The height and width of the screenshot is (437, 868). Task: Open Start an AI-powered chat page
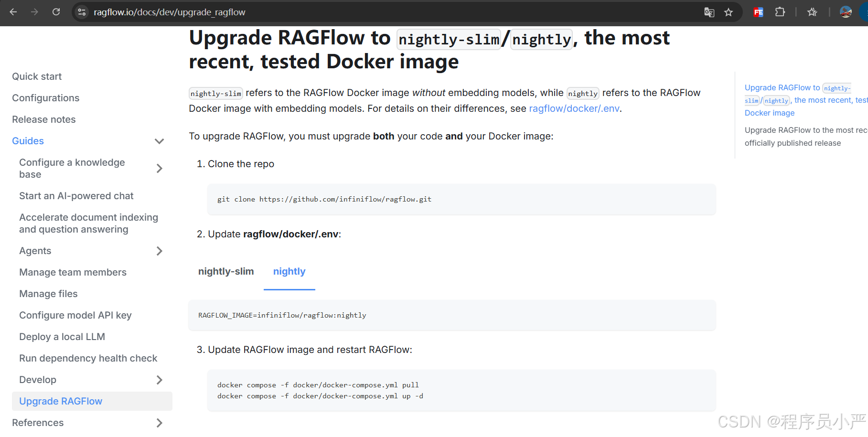[76, 196]
